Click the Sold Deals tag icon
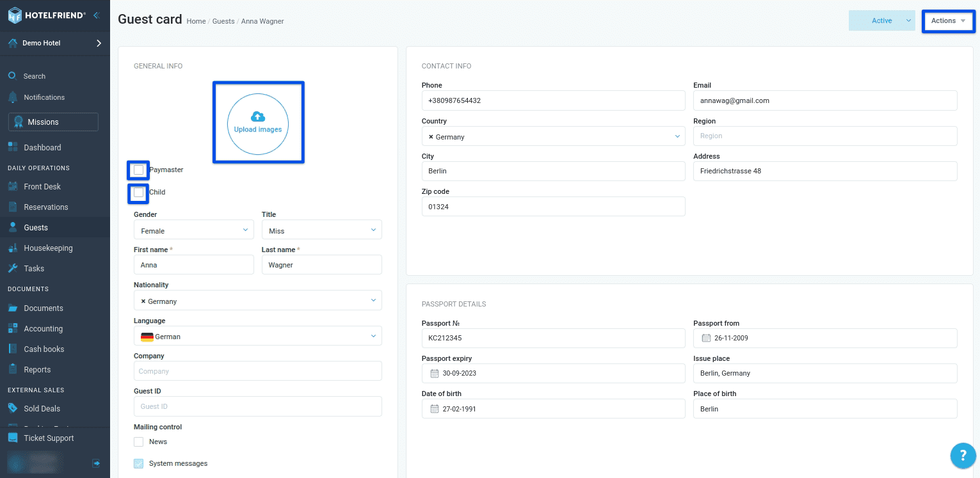Viewport: 980px width, 478px height. (x=13, y=408)
